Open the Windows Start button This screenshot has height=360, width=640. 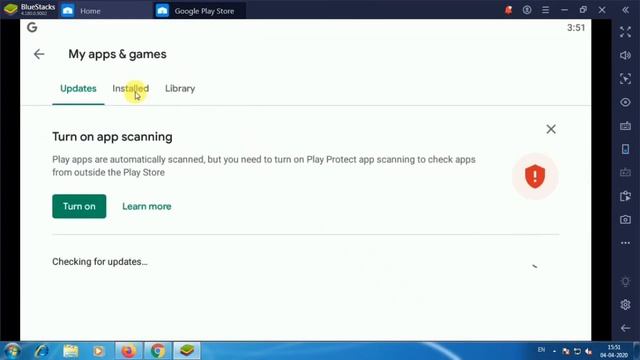coord(12,351)
